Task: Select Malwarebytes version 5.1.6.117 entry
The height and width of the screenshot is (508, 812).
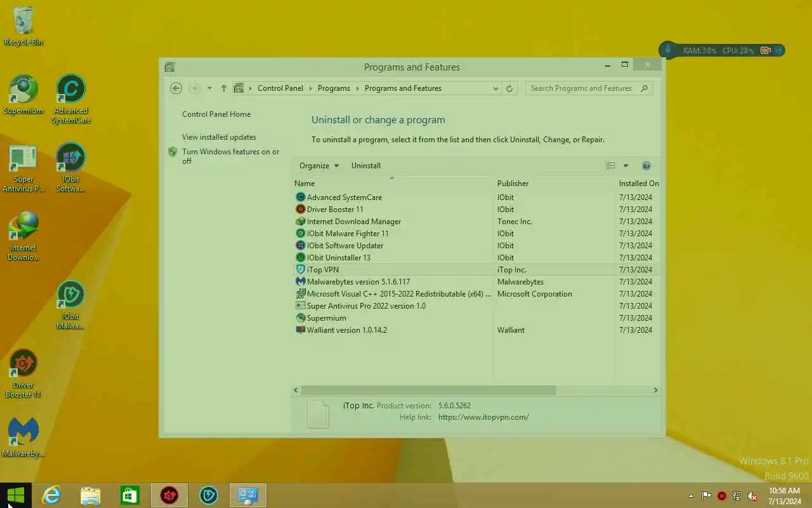Action: pos(476,282)
